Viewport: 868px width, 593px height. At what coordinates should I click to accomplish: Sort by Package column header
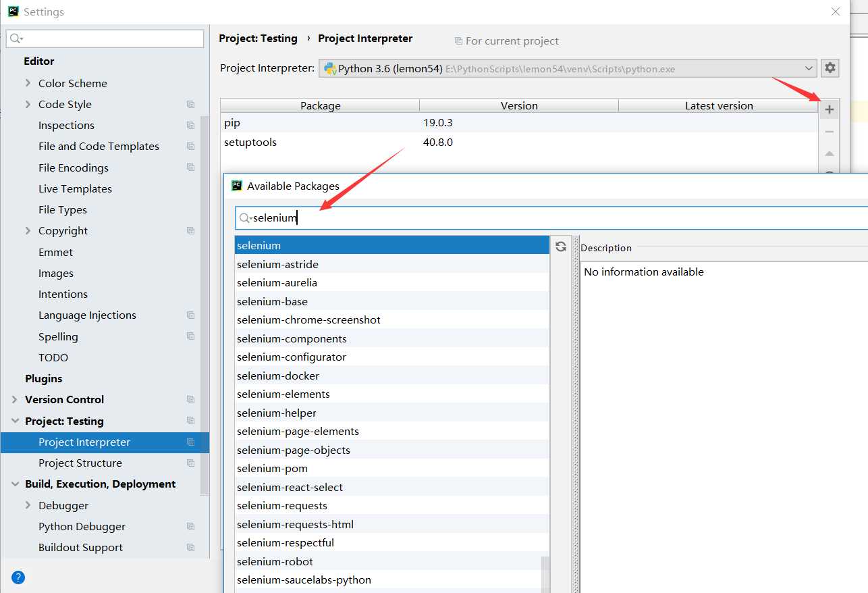320,105
